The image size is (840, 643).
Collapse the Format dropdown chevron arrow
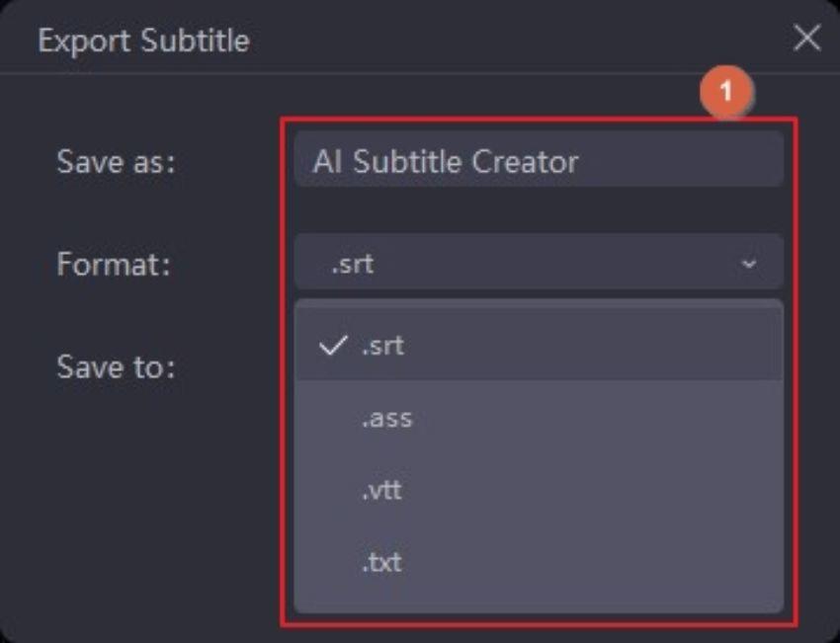pos(749,264)
